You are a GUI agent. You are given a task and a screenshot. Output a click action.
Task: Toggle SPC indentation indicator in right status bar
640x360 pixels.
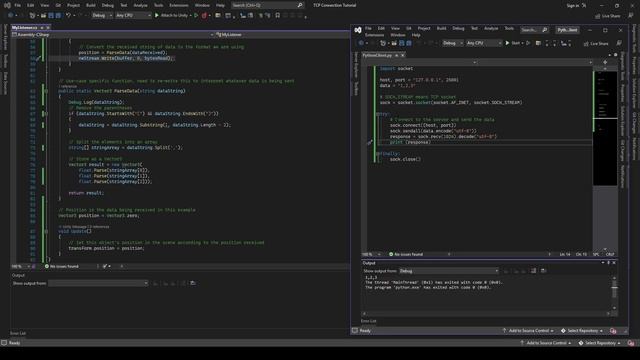(596, 254)
